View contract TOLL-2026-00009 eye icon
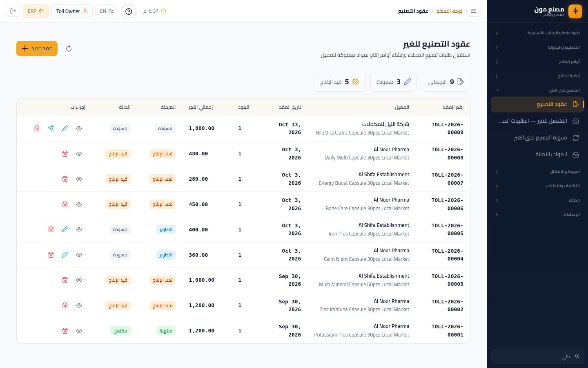Viewport: 588px width, 368px height. [79, 128]
